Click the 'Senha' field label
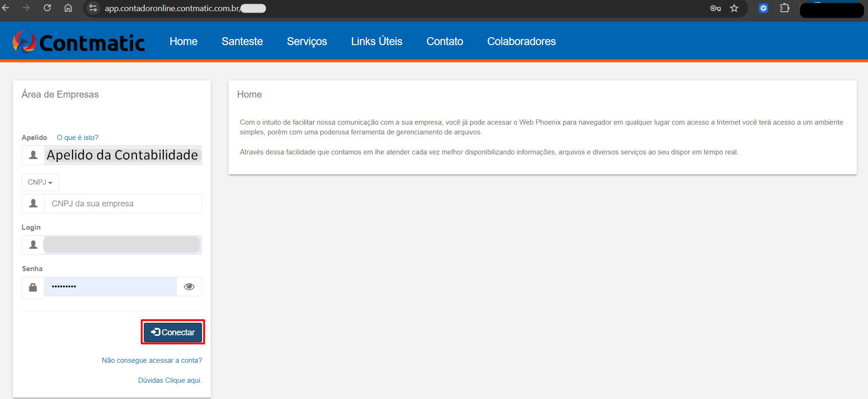The width and height of the screenshot is (868, 399). (32, 269)
